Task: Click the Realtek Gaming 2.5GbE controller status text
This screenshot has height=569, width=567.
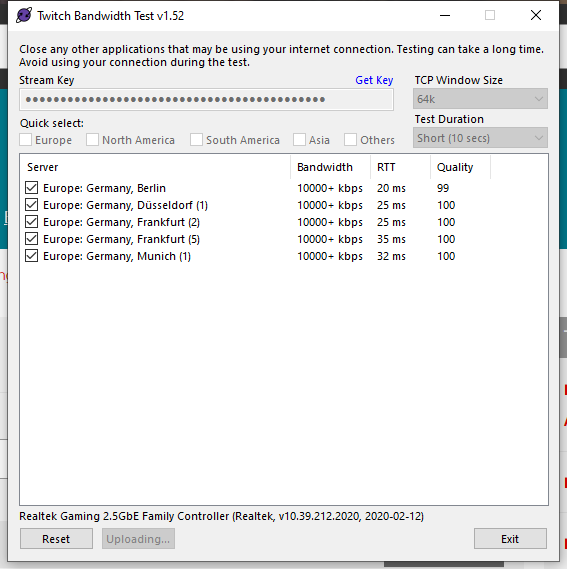Action: tap(221, 516)
